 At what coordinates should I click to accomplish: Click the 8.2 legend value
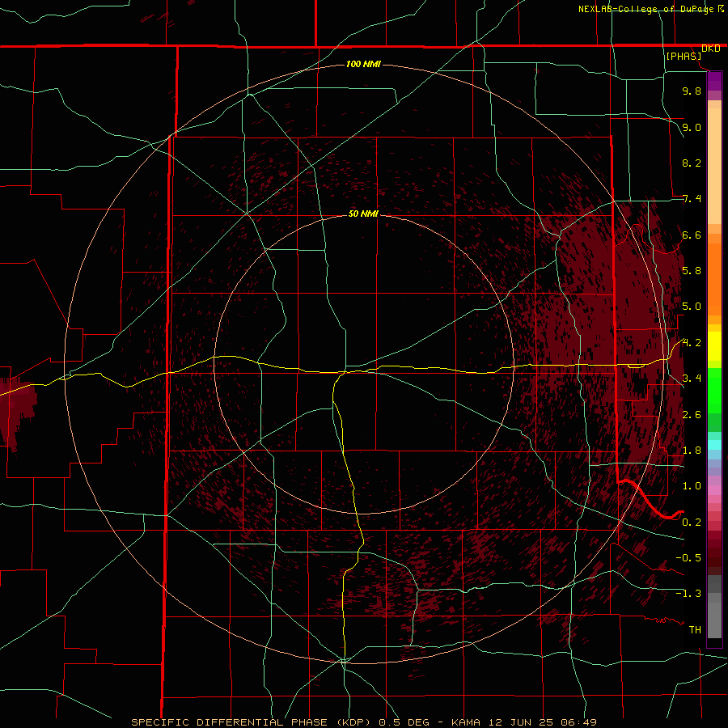tap(692, 163)
